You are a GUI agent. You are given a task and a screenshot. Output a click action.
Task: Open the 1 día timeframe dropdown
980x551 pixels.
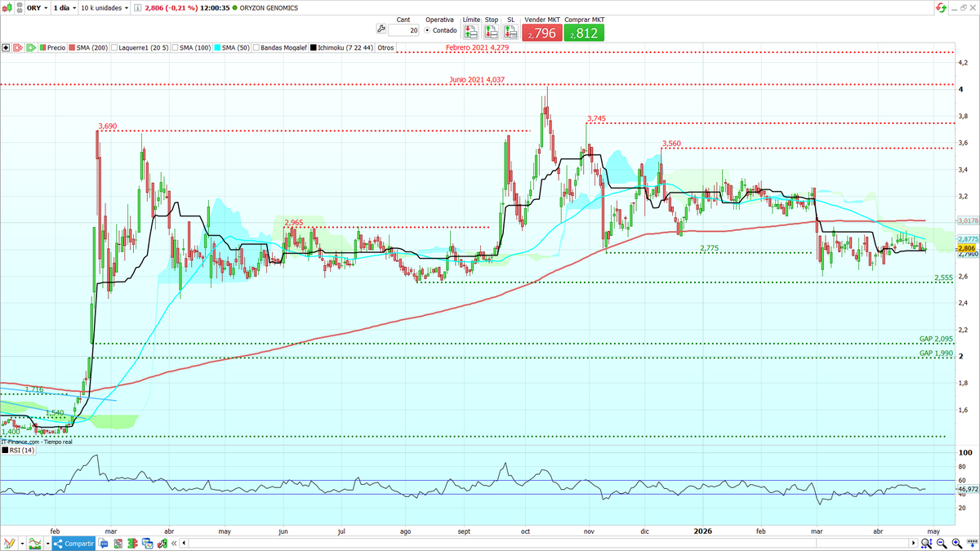click(65, 7)
